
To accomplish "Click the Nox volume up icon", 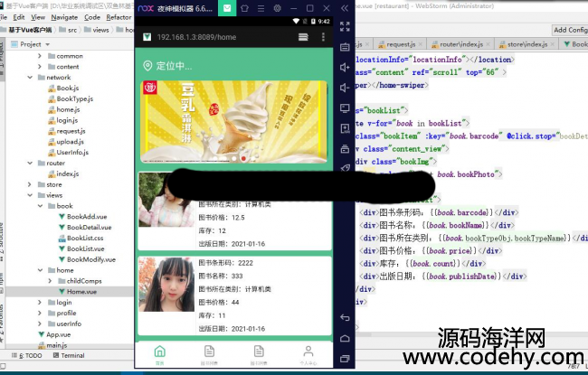I will click(x=345, y=68).
